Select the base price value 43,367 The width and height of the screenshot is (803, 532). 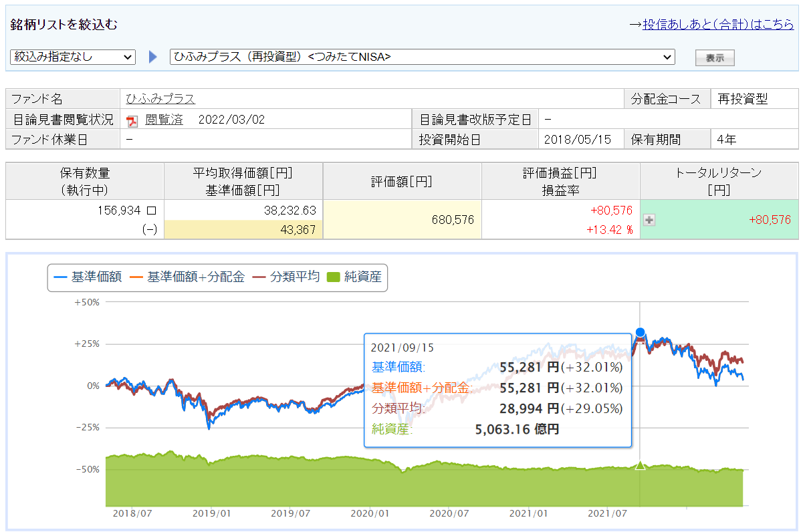coord(299,230)
